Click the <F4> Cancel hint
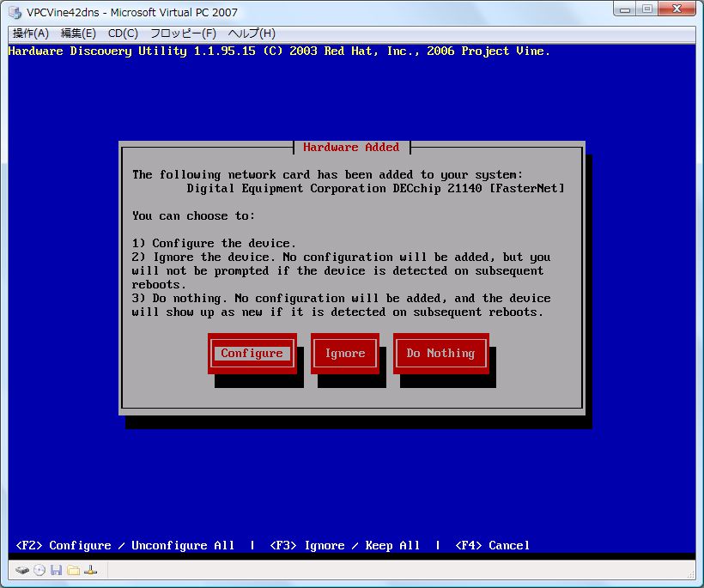 click(x=492, y=545)
